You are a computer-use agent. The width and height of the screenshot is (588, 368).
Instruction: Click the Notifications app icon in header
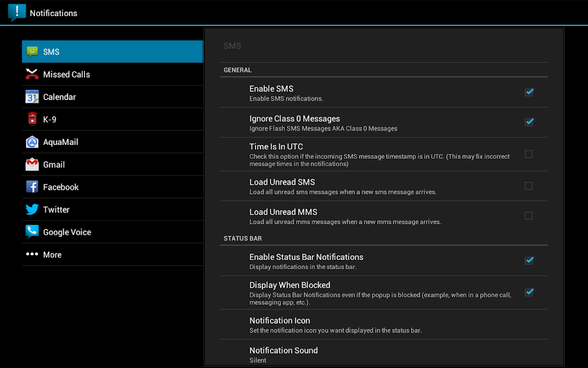[x=17, y=13]
